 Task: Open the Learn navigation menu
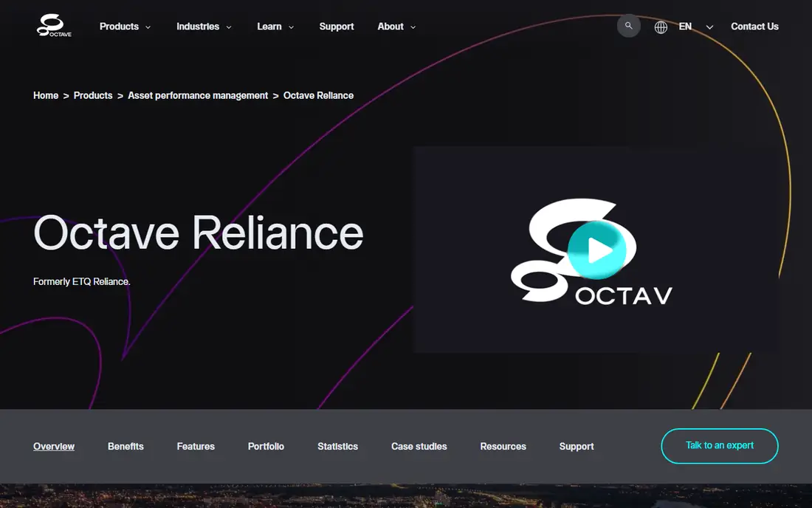[269, 27]
